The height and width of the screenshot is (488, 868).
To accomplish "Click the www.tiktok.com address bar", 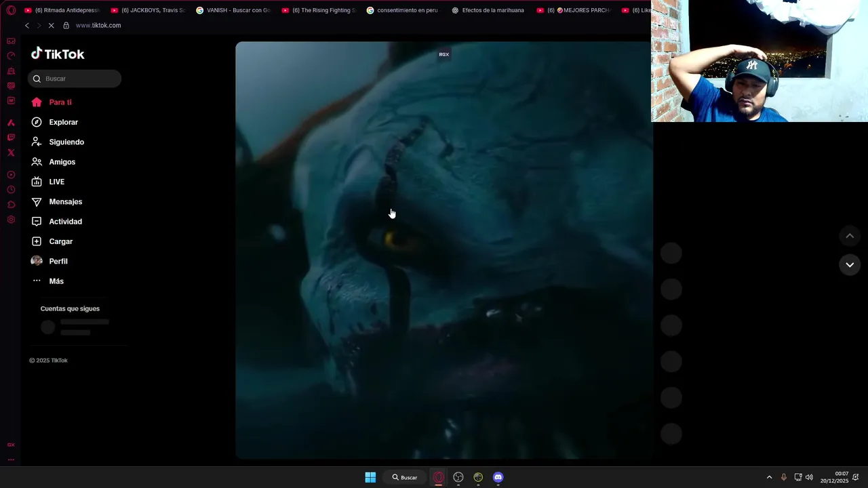I will (x=98, y=25).
